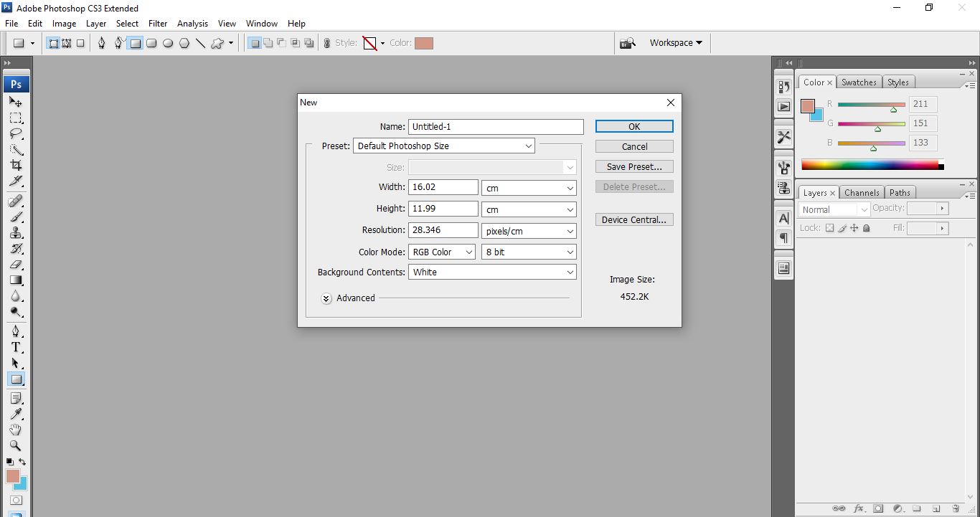Click the R slider in Color panel
Viewport: 980px width, 517px height.
coord(872,105)
